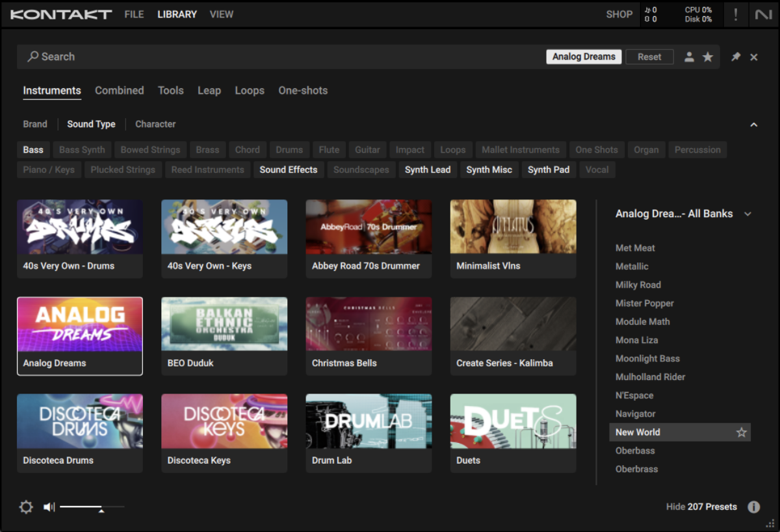The image size is (780, 532).
Task: Select the Abbey Road 70s Drummer library
Action: coord(369,238)
